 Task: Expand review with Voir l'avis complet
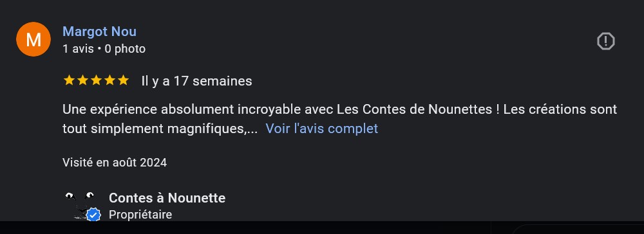(321, 129)
